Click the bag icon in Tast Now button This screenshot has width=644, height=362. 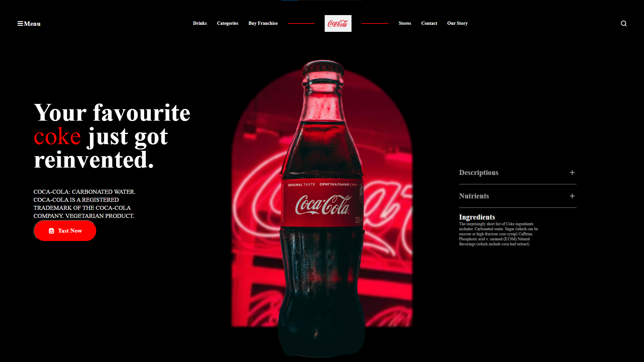tap(51, 231)
